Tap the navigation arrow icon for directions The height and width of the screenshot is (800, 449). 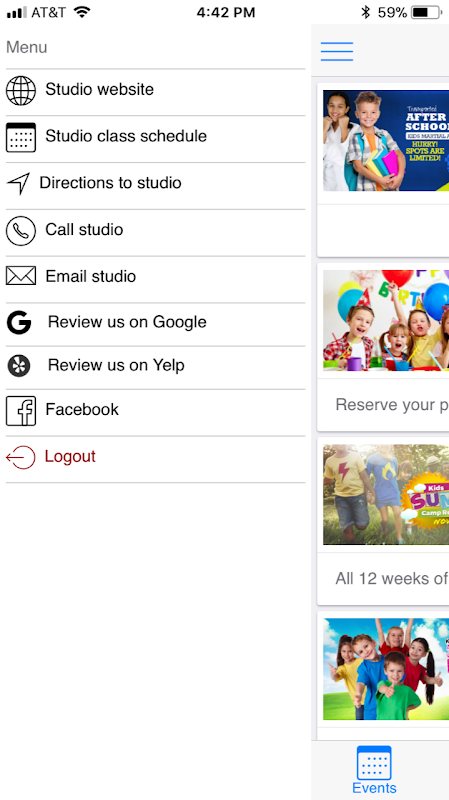click(x=18, y=184)
